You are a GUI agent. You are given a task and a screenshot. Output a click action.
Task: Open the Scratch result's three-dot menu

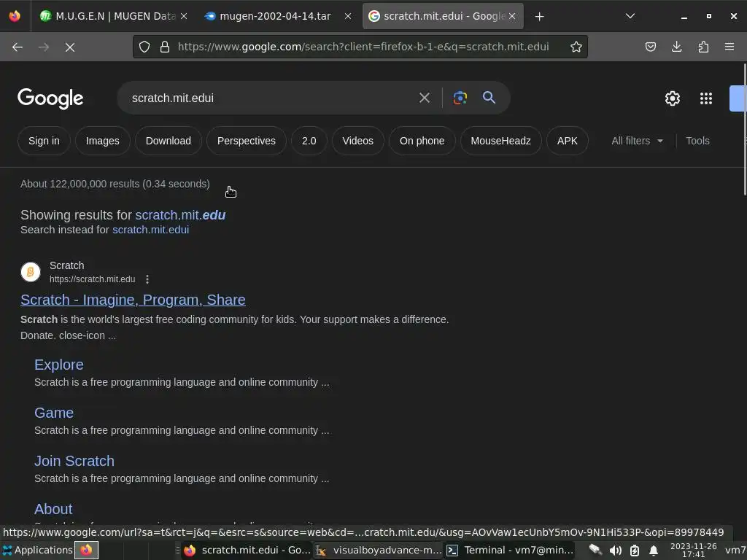click(x=147, y=279)
